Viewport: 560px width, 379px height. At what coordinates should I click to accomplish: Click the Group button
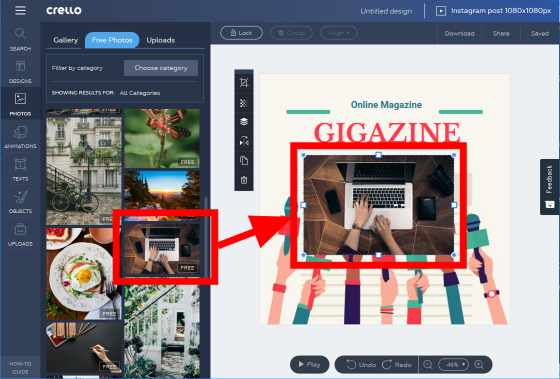(x=291, y=33)
